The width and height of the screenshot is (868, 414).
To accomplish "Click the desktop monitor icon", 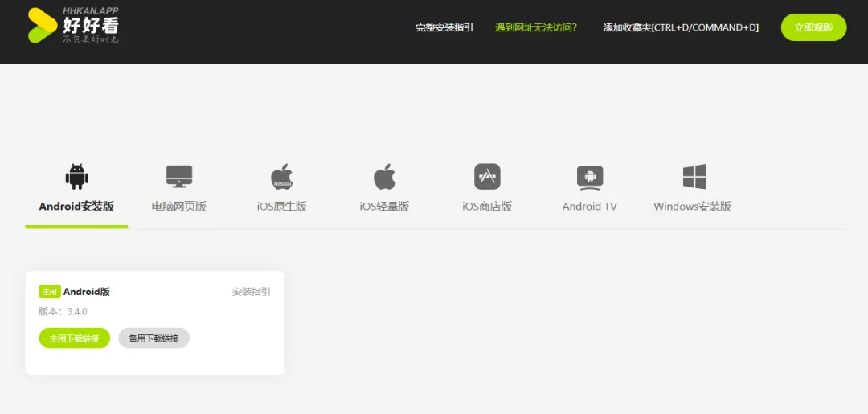I will coord(179,177).
